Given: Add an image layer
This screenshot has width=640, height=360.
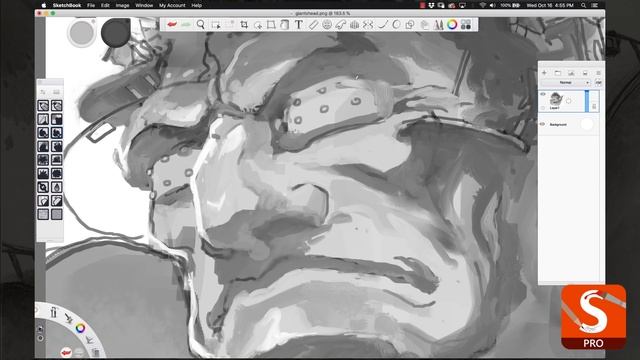Looking at the screenshot, I should click(x=571, y=73).
